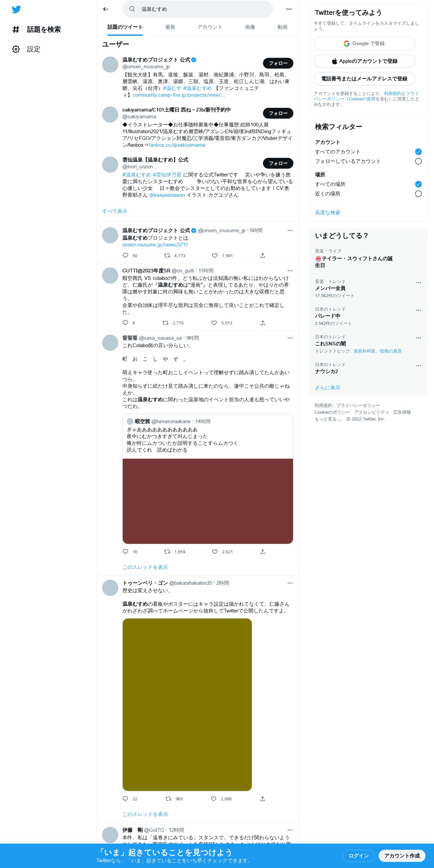Open the 高度な検索 link
434x868 pixels.
[x=328, y=213]
